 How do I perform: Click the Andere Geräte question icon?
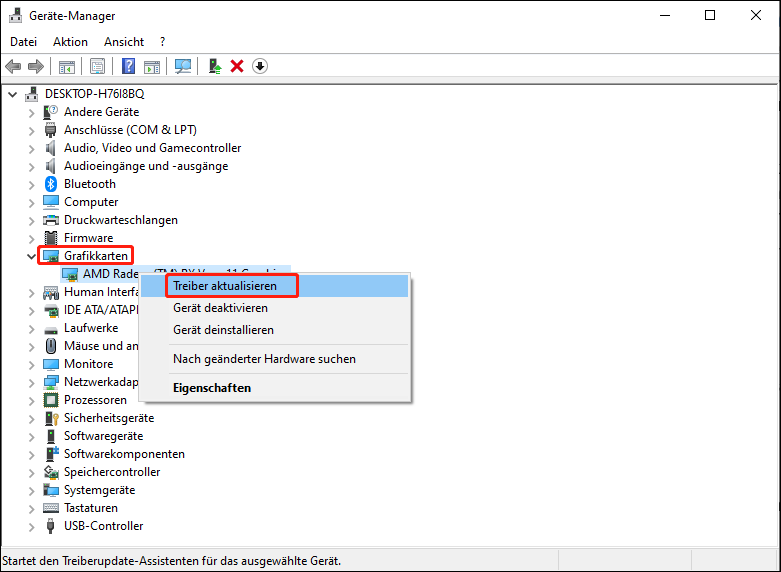(51, 112)
